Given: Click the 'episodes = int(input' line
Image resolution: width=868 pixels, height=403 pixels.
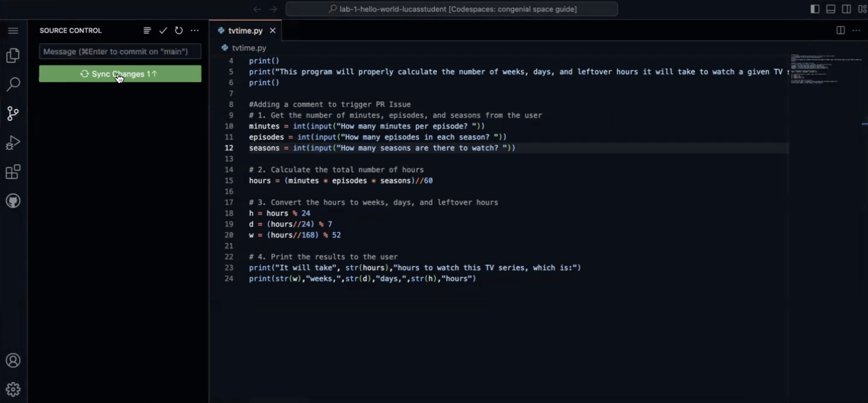Looking at the screenshot, I should (378, 137).
